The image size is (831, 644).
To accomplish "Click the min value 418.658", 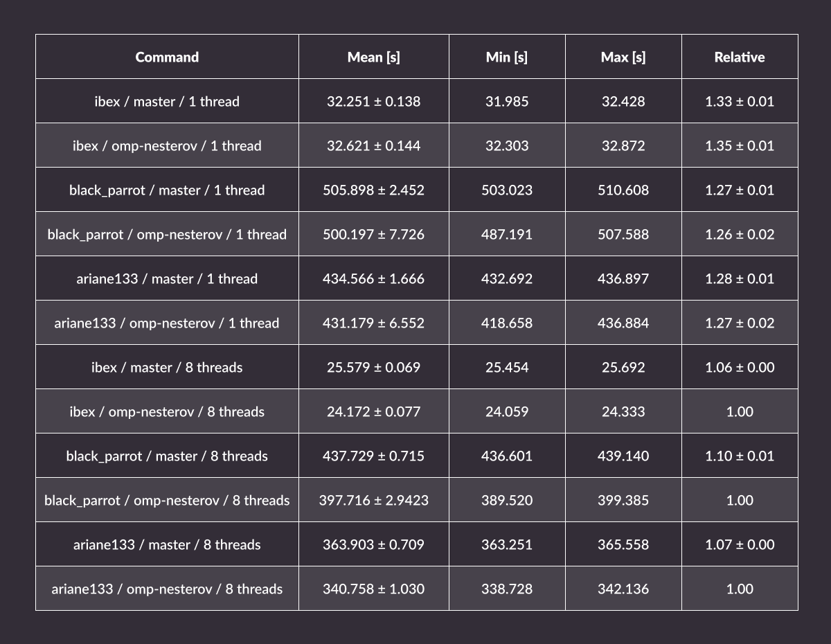I will (507, 323).
